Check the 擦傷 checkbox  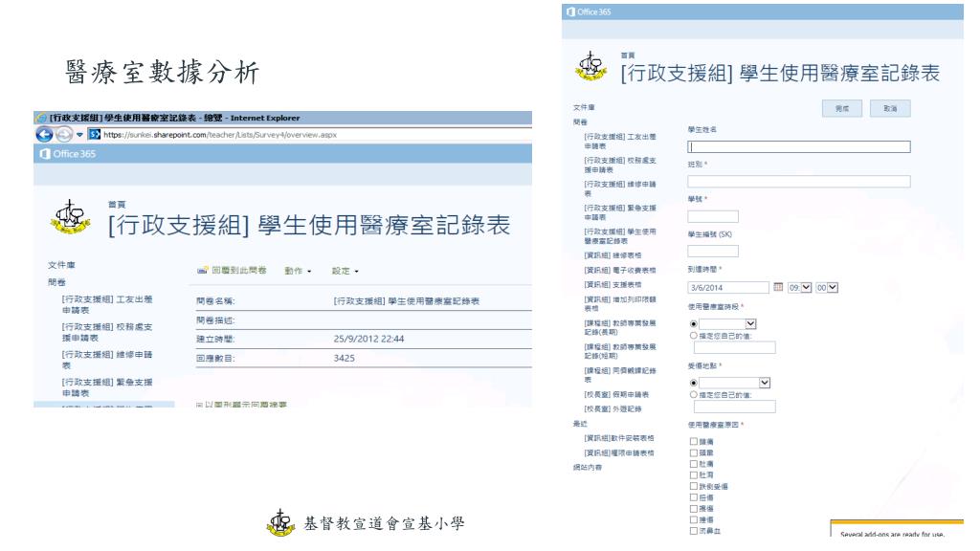click(693, 509)
